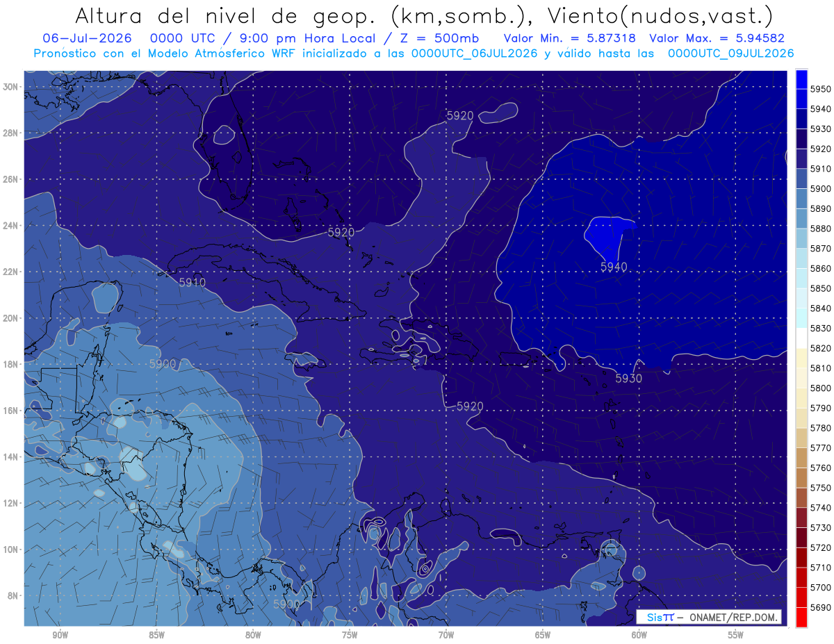Select the 5820 legend value

click(821, 348)
